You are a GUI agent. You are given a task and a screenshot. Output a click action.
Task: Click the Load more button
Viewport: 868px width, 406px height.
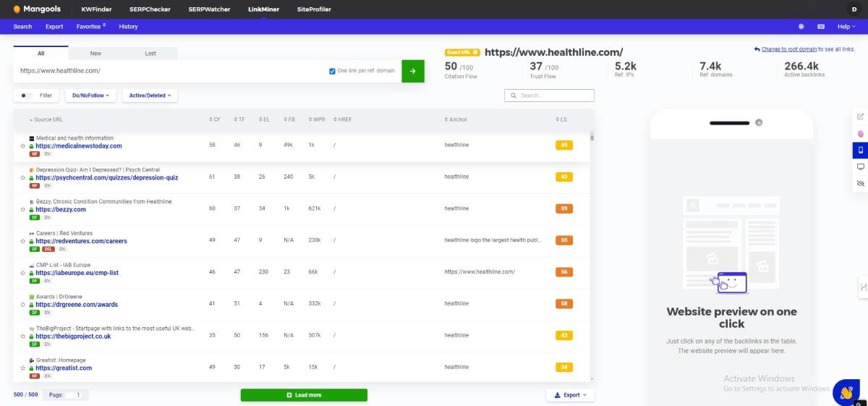click(x=304, y=395)
